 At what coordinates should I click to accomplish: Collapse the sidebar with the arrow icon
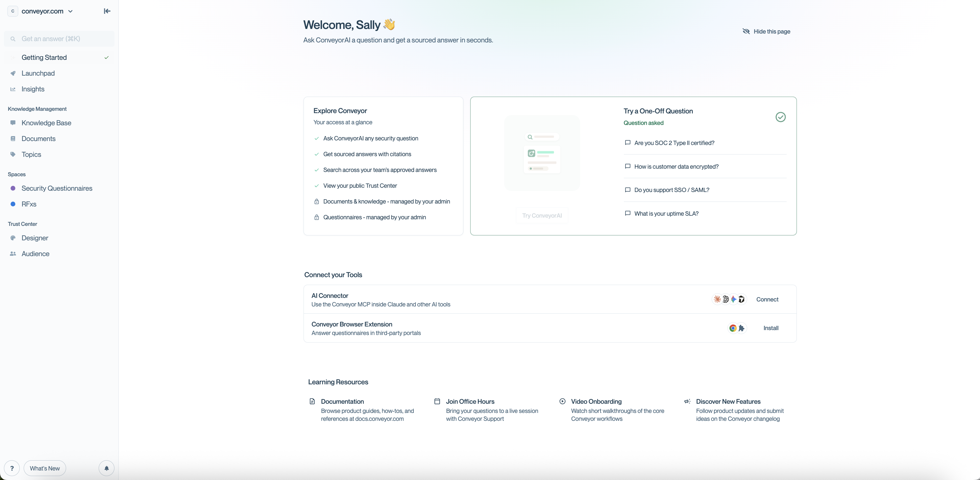pyautogui.click(x=107, y=11)
